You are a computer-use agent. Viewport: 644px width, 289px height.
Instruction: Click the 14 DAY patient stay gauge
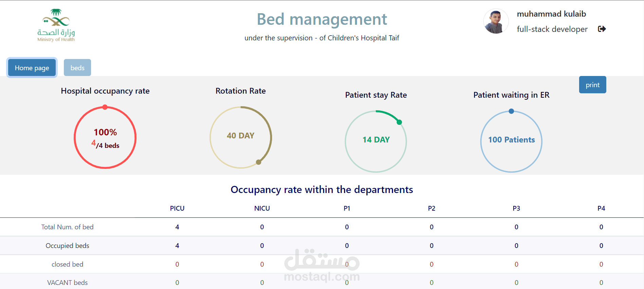[x=376, y=141]
